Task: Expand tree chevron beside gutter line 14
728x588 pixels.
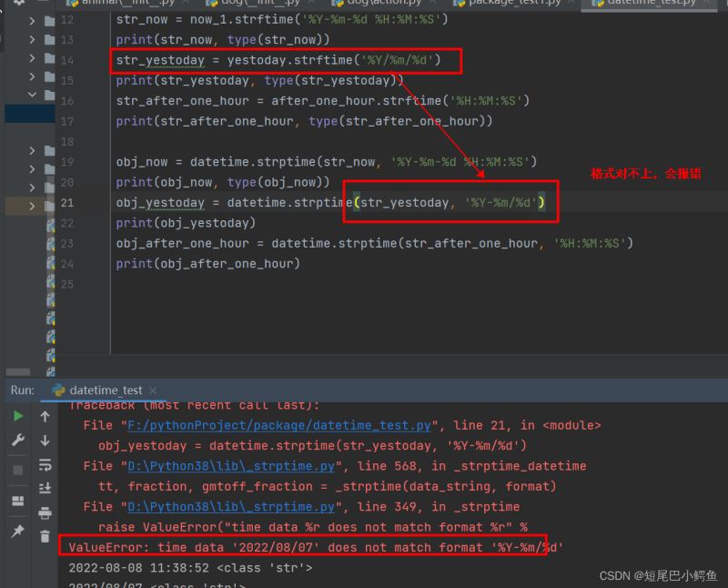Action: pyautogui.click(x=32, y=58)
